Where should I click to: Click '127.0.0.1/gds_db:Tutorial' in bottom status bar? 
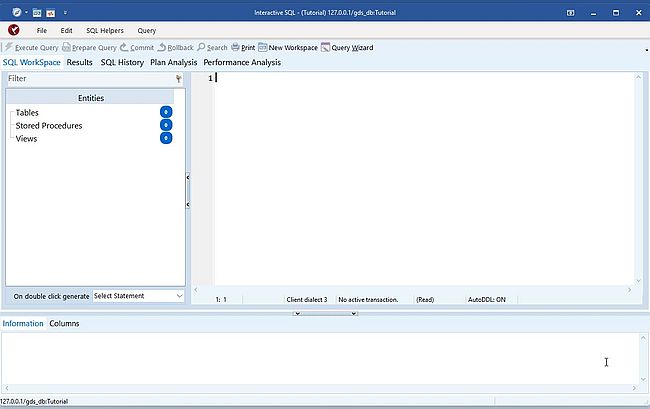34,401
